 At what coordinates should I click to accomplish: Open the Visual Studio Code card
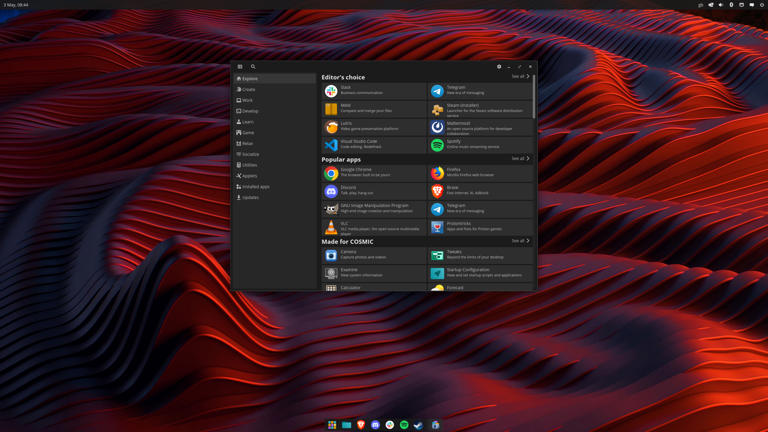pyautogui.click(x=374, y=144)
